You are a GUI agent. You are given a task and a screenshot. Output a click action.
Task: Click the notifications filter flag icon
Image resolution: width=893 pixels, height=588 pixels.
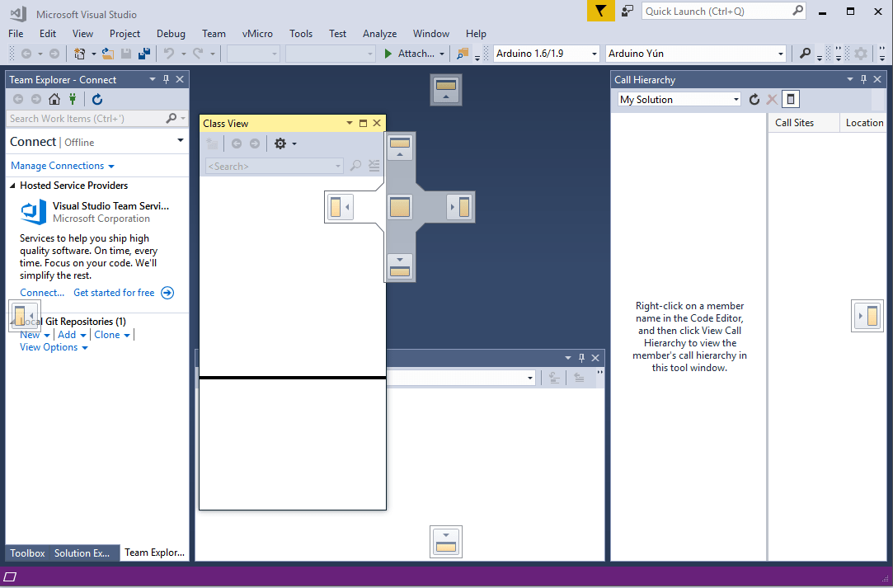(601, 11)
